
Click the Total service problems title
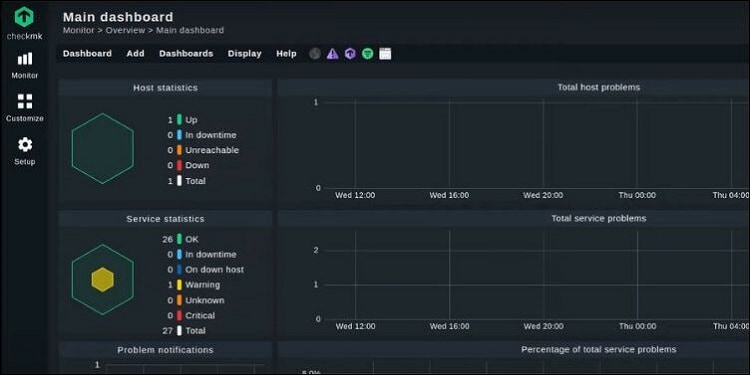click(x=598, y=219)
